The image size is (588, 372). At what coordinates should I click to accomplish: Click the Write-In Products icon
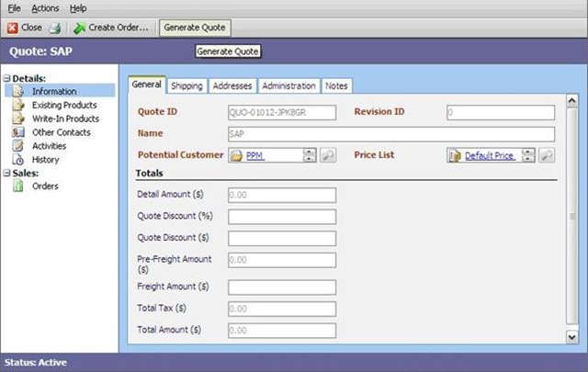coord(18,118)
